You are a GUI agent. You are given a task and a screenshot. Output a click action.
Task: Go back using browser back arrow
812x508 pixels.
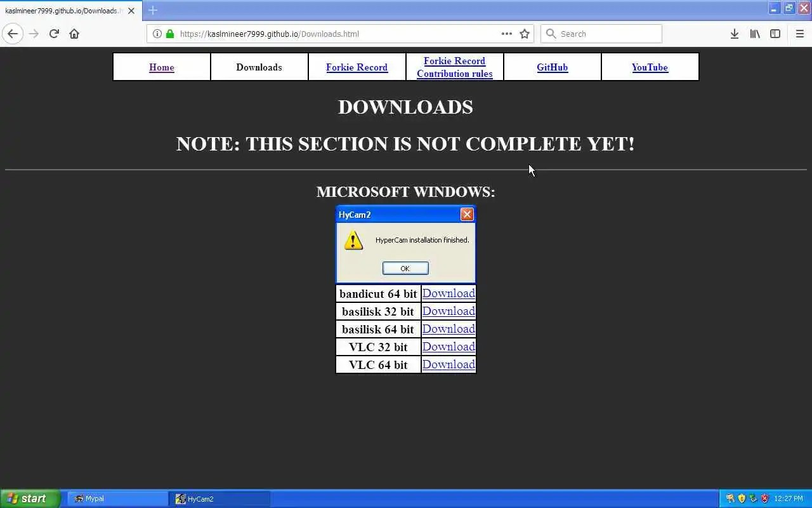(13, 34)
